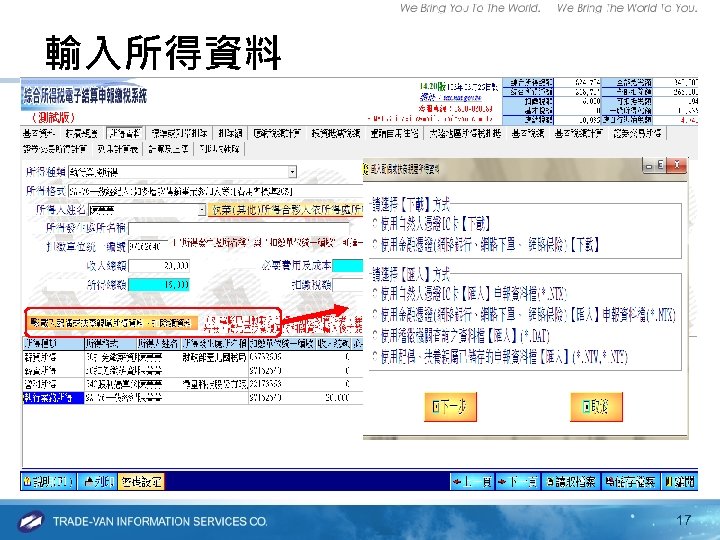This screenshot has width=720, height=540.
Task: Click the dialog title bar icon
Action: pyautogui.click(x=366, y=169)
